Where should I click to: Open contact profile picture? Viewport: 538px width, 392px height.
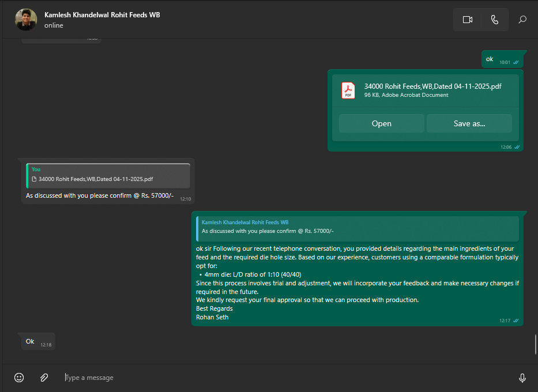pos(26,20)
